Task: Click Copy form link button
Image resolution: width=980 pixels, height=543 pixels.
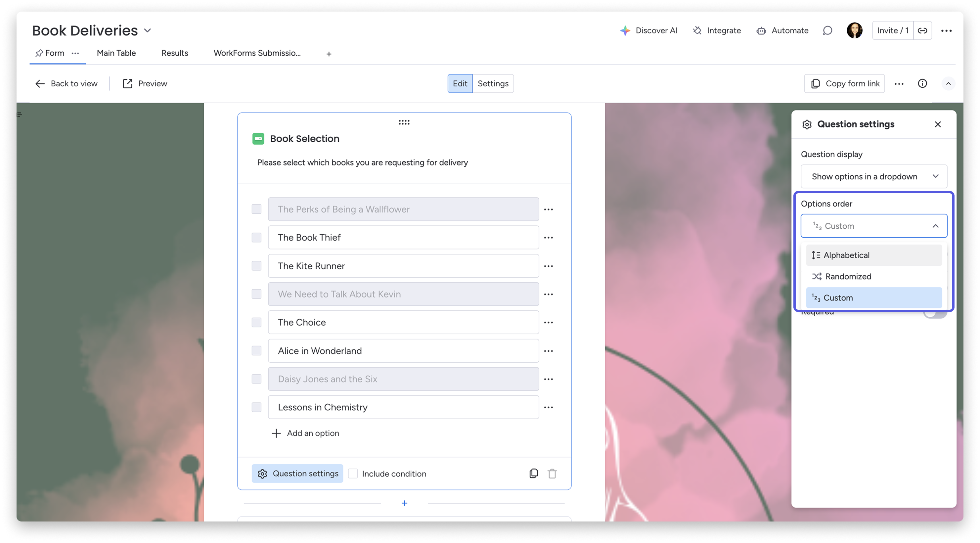Action: click(x=844, y=84)
